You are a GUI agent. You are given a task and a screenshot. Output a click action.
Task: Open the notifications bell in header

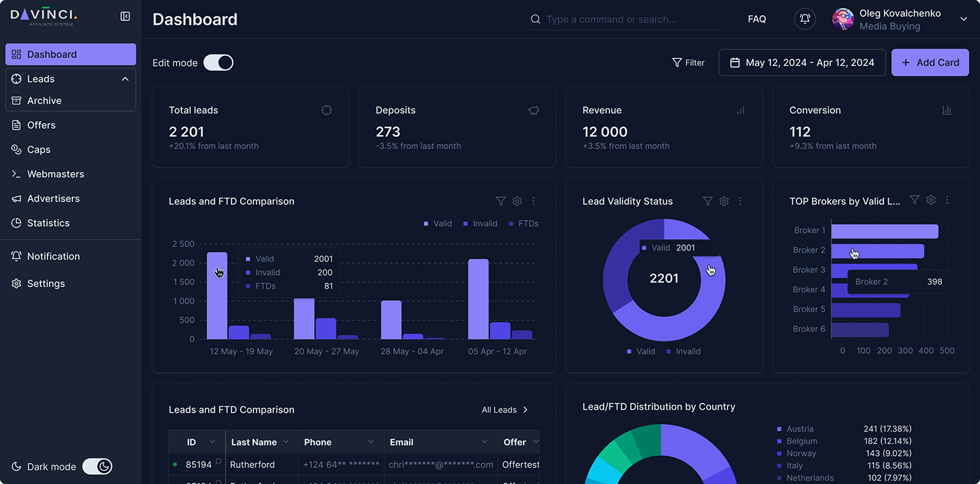click(805, 19)
